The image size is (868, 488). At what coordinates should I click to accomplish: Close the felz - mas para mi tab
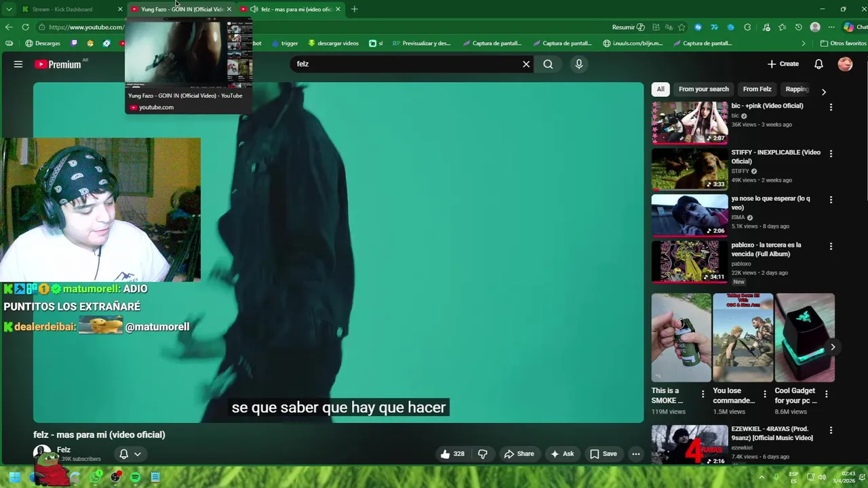[338, 9]
